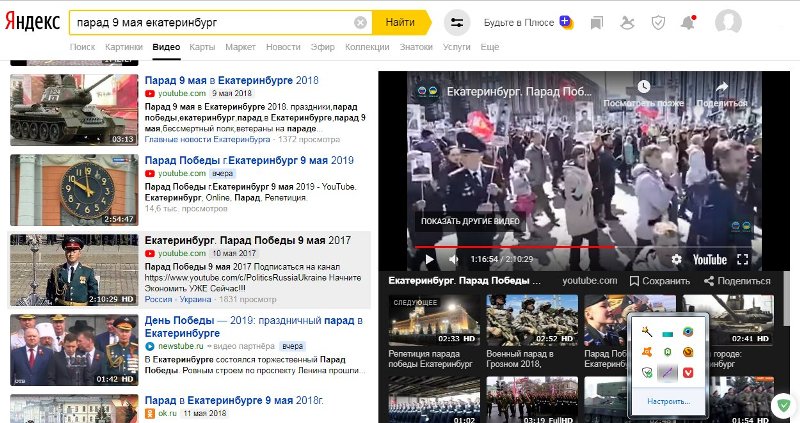Play the video with the play button
This screenshot has width=800, height=423.
(430, 259)
